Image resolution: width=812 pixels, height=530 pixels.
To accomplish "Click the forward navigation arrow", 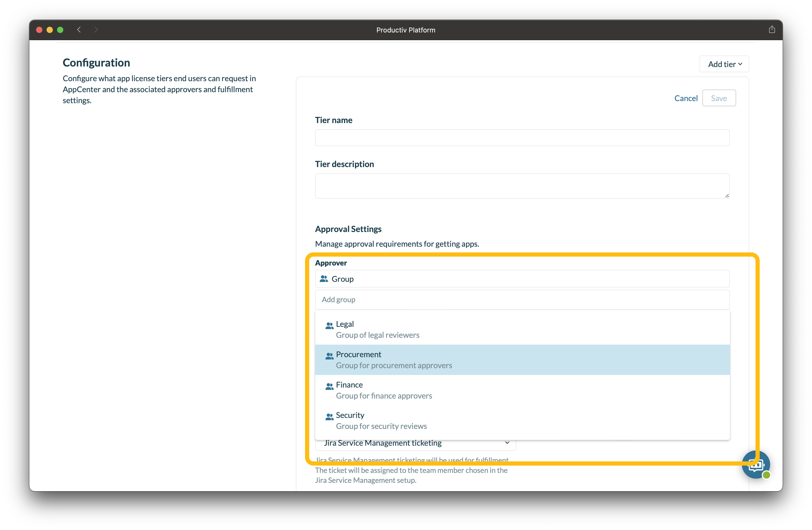I will pyautogui.click(x=96, y=30).
